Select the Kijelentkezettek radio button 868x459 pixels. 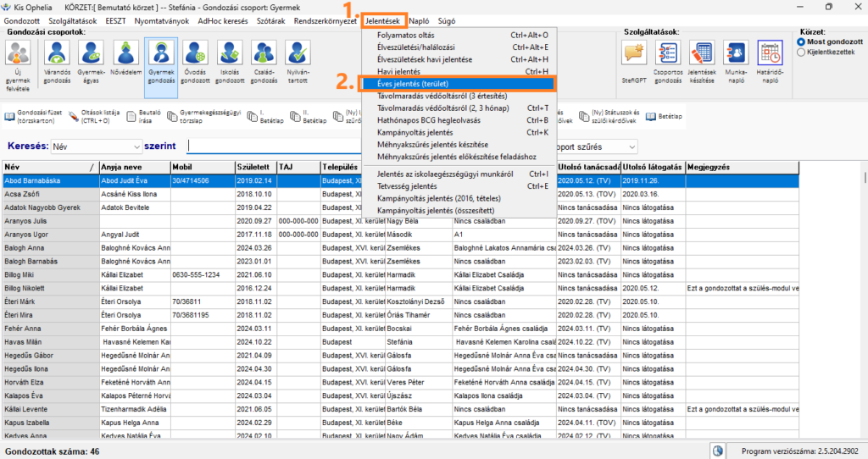[x=802, y=53]
